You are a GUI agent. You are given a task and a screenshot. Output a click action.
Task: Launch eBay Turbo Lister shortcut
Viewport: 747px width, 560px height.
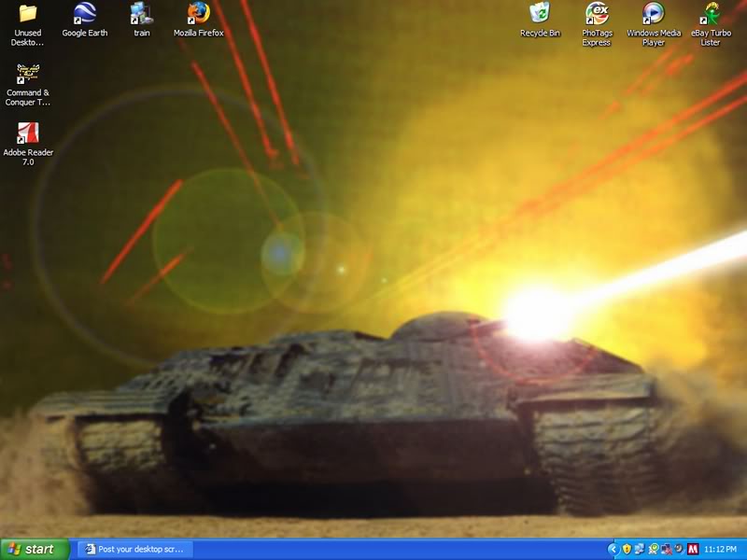coord(711,25)
